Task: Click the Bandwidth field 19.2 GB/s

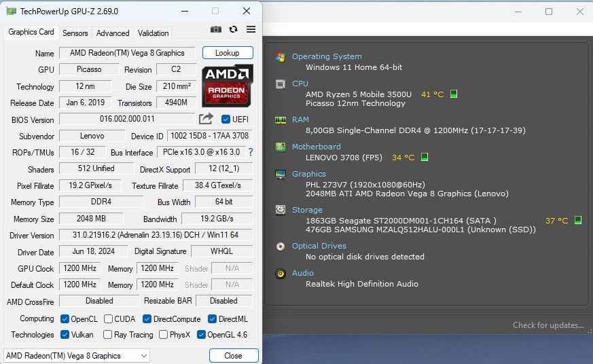Action: [217, 219]
